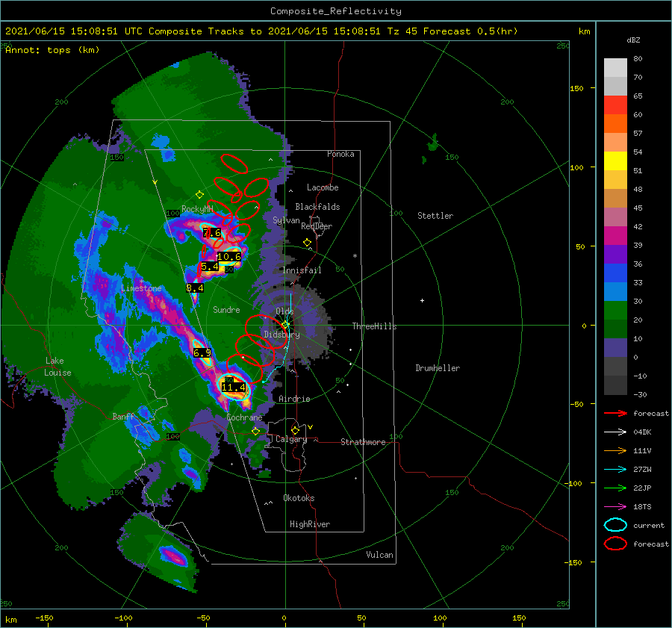Click the Limestone label
The image size is (672, 628).
pos(141,288)
